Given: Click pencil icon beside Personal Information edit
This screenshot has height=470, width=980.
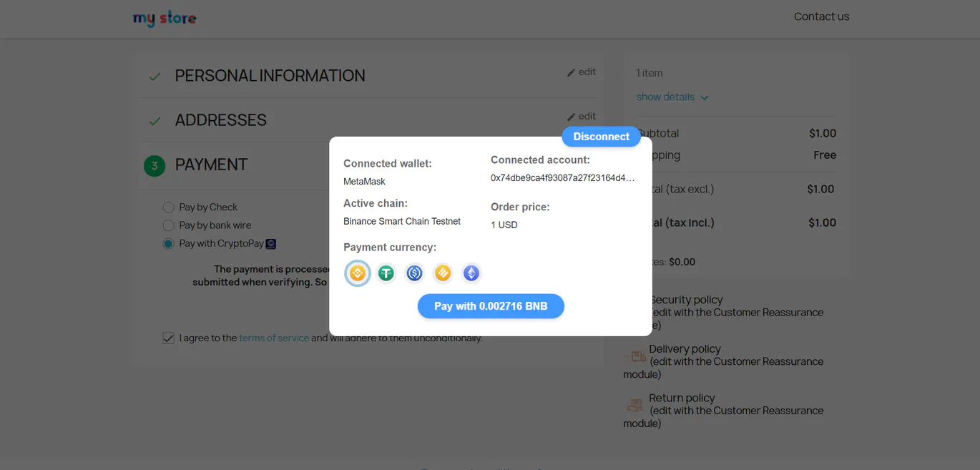Looking at the screenshot, I should (571, 72).
